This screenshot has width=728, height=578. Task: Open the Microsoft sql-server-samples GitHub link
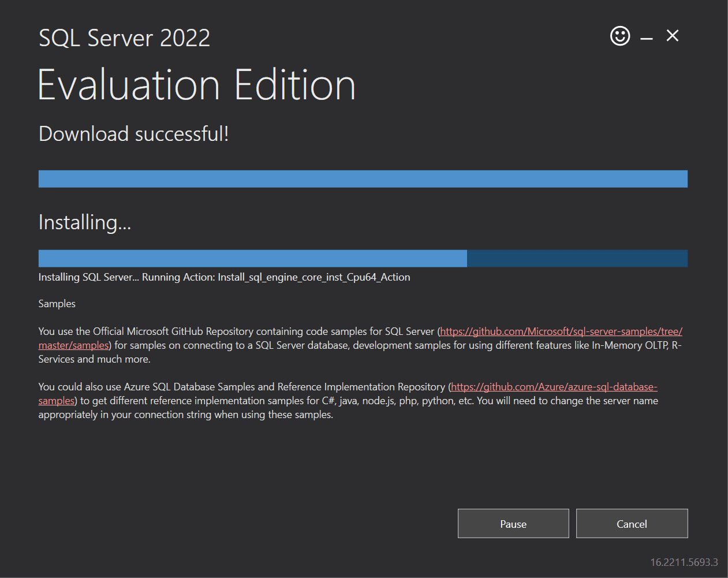coord(561,331)
